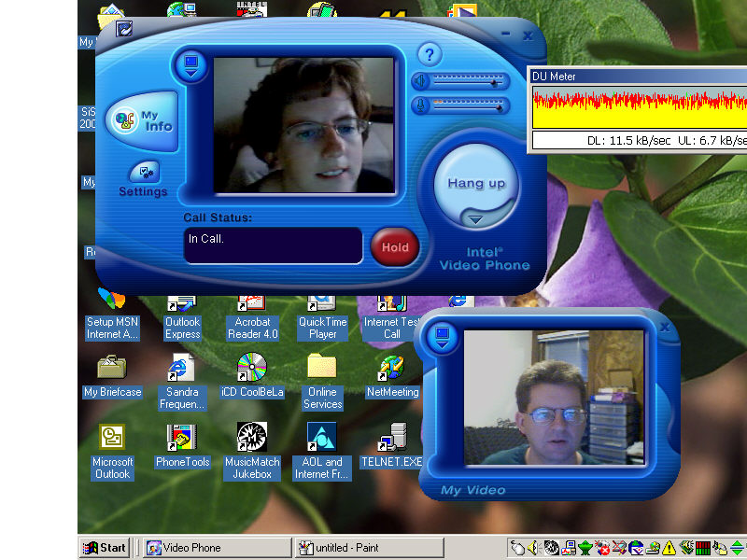This screenshot has height=560, width=747.
Task: Select the NetMeeting desktop icon
Action: (x=391, y=367)
